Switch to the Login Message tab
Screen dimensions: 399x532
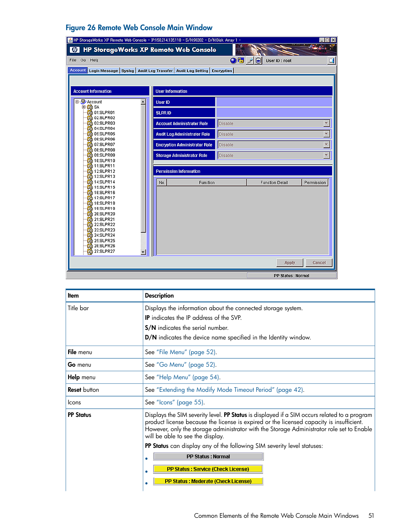point(103,71)
